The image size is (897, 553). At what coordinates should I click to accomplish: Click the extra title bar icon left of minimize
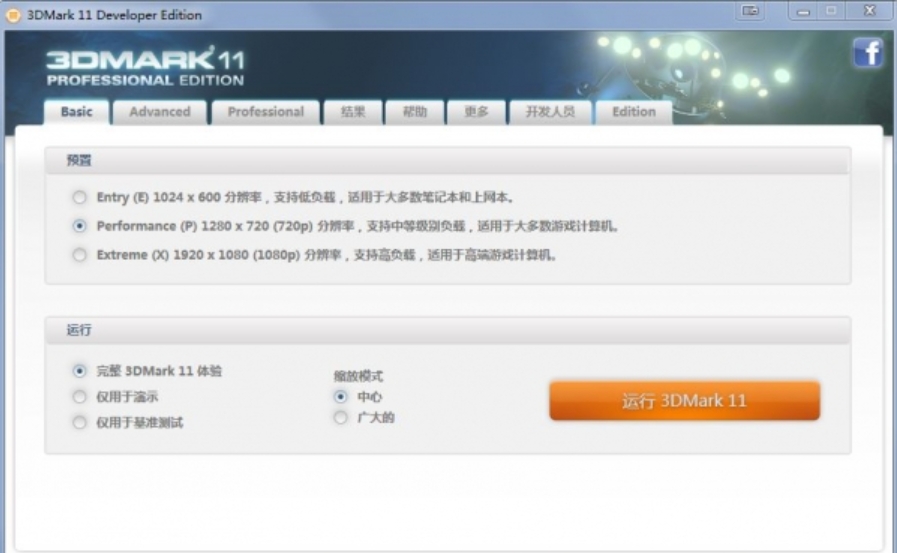[x=751, y=11]
